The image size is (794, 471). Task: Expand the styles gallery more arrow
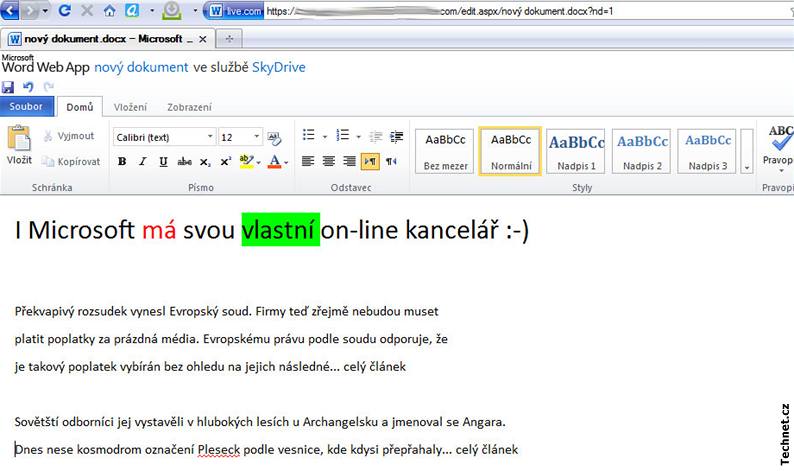point(747,151)
